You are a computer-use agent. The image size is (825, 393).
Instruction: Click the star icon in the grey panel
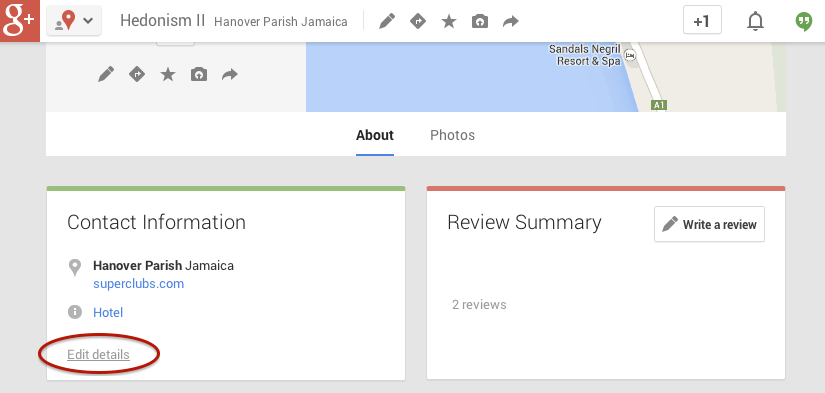[x=168, y=75]
